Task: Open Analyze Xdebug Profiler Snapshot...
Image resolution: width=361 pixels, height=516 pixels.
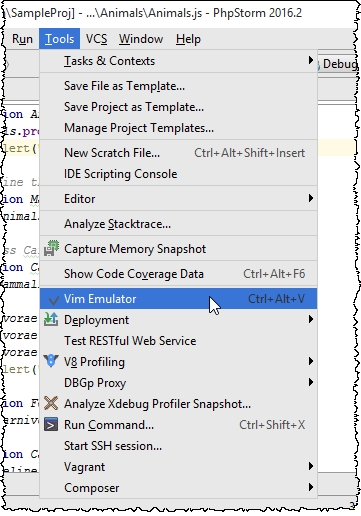Action: coord(178,404)
